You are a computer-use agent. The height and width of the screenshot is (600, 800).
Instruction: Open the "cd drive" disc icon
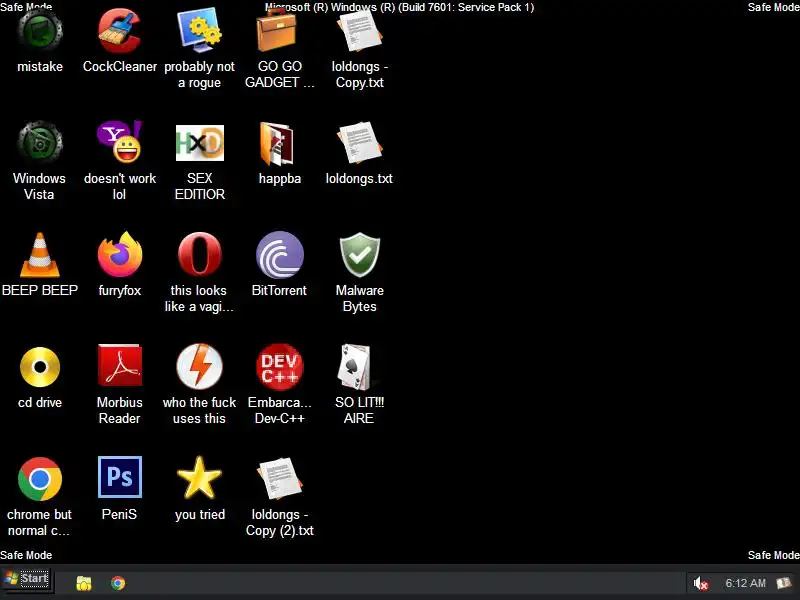pos(40,367)
